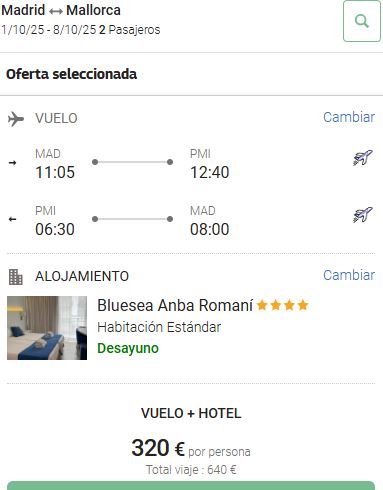383x490 pixels.
Task: Click the outbound right-arrow icon
Action: coord(12,163)
